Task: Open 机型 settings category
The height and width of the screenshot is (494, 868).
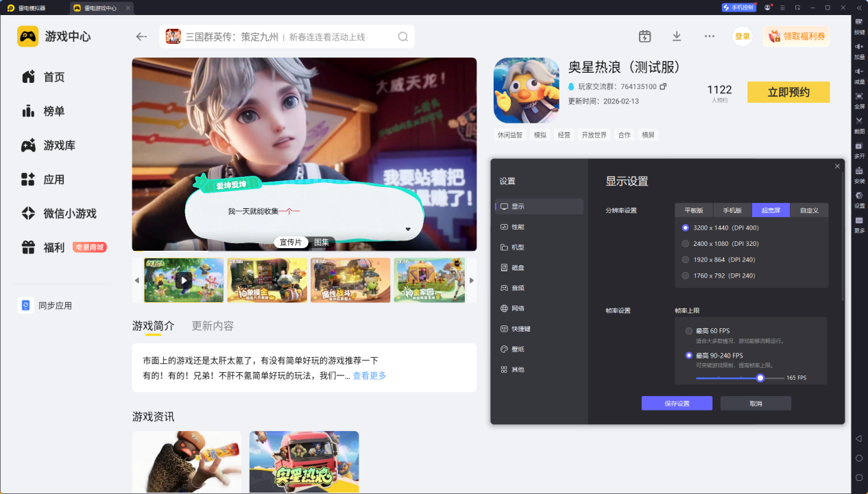Action: tap(539, 247)
